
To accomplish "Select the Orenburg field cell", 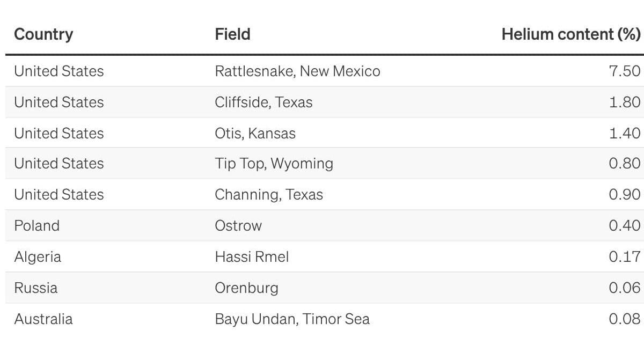I will [x=246, y=288].
